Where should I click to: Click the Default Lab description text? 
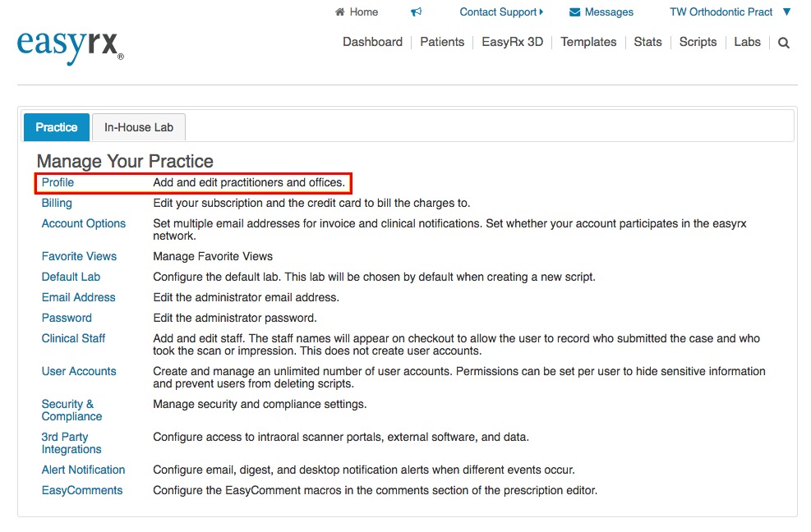click(374, 277)
